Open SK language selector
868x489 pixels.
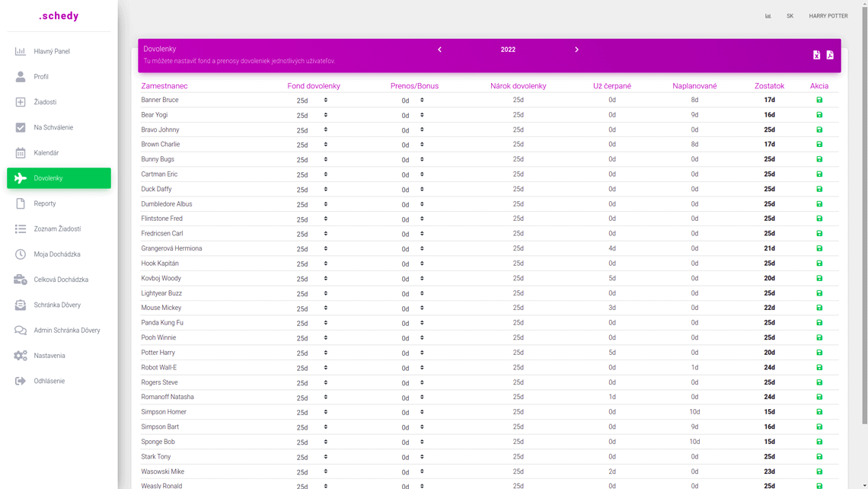tap(790, 16)
